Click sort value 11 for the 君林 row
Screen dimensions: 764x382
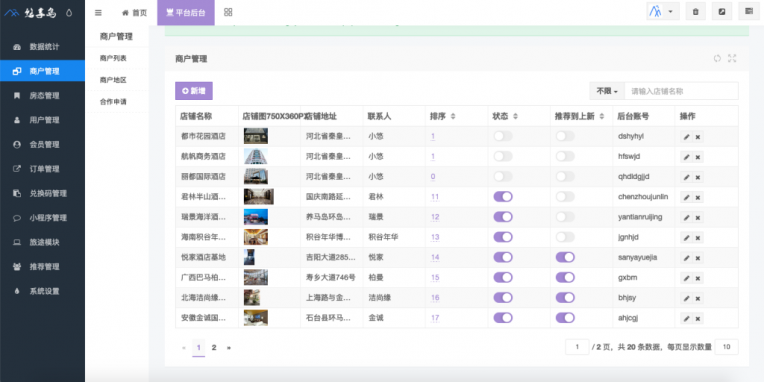click(435, 197)
